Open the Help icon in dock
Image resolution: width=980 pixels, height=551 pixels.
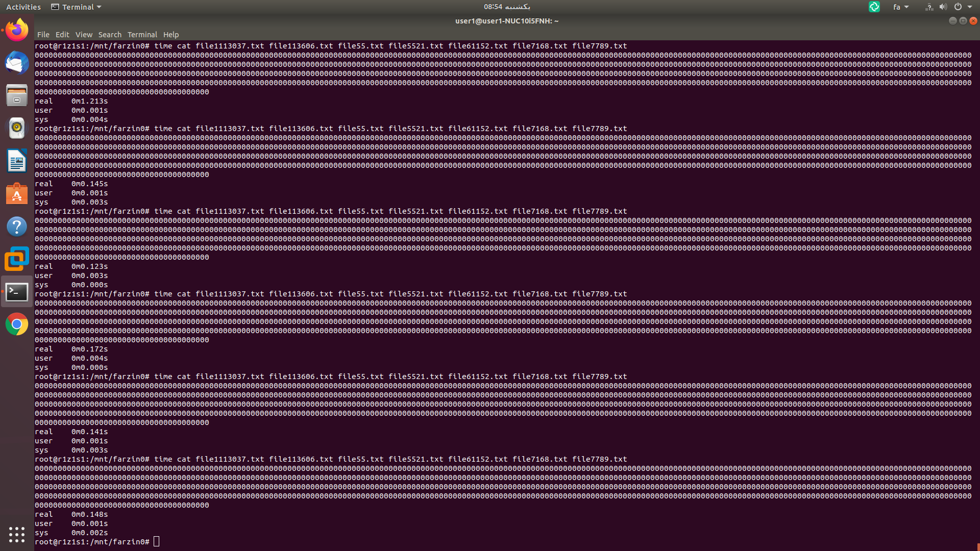coord(17,227)
